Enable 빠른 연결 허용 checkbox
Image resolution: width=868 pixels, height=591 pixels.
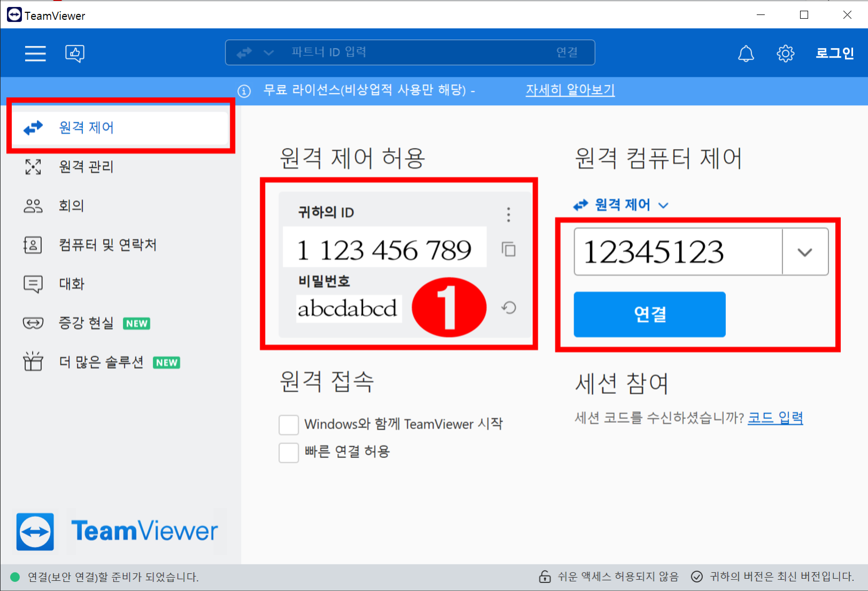coord(289,453)
